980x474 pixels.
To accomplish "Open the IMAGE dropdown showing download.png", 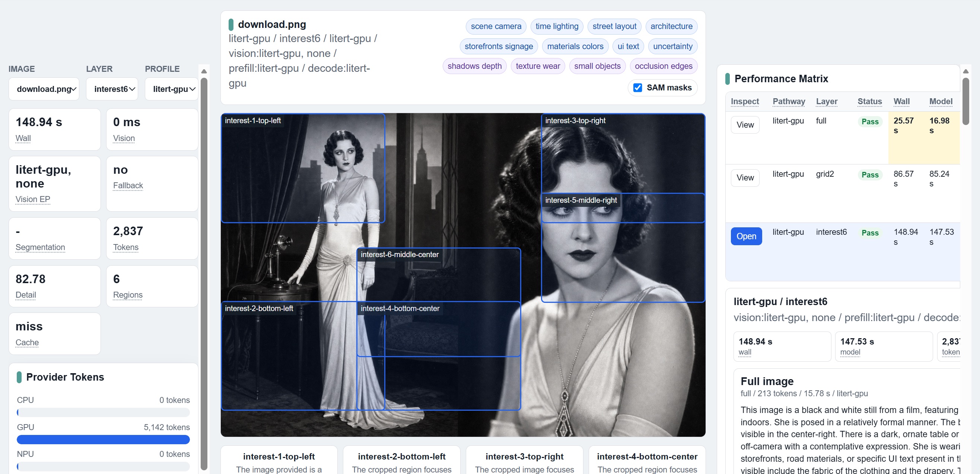I will [44, 89].
